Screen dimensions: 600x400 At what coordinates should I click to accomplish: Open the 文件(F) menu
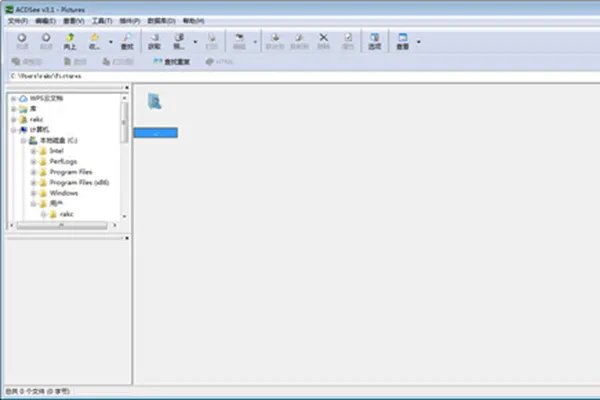point(18,21)
